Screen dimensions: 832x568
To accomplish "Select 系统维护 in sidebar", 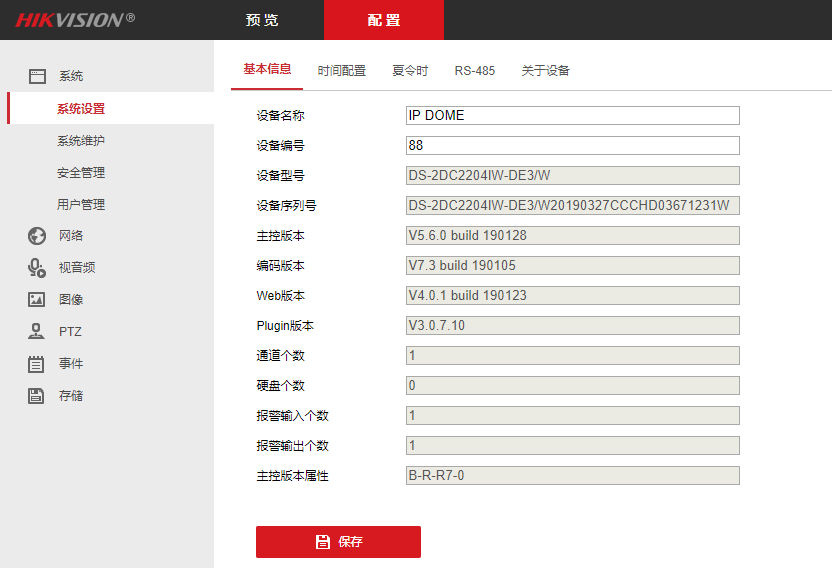I will pyautogui.click(x=81, y=141).
